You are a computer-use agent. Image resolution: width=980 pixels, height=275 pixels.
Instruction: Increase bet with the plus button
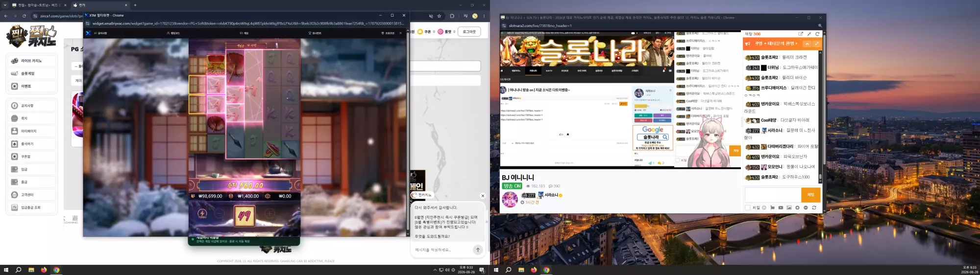click(x=269, y=214)
